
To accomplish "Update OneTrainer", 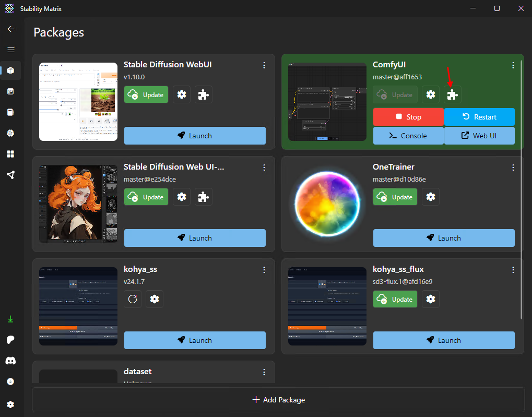I will pos(395,197).
